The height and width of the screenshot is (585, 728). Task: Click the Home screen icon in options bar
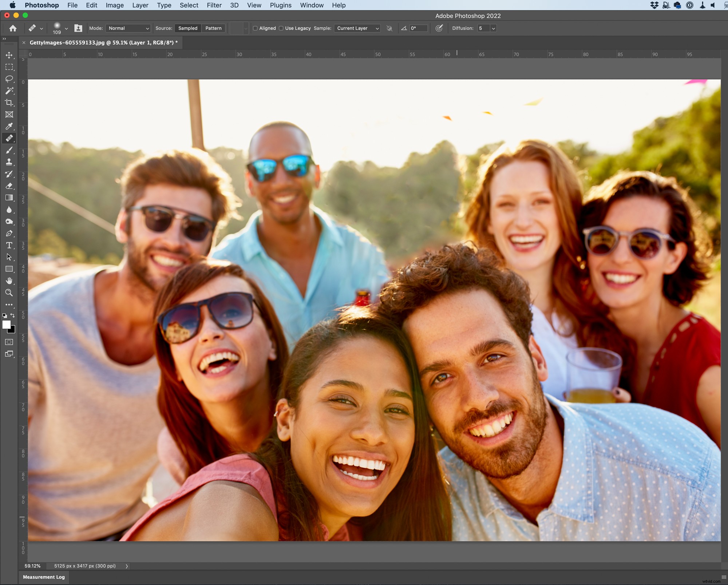(x=13, y=28)
